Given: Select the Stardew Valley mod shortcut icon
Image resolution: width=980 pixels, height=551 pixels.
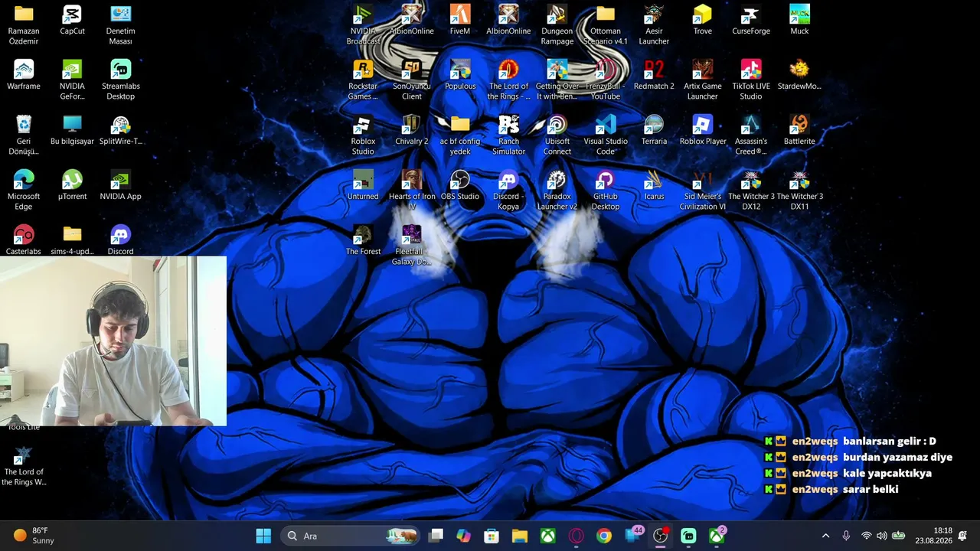Looking at the screenshot, I should point(799,76).
